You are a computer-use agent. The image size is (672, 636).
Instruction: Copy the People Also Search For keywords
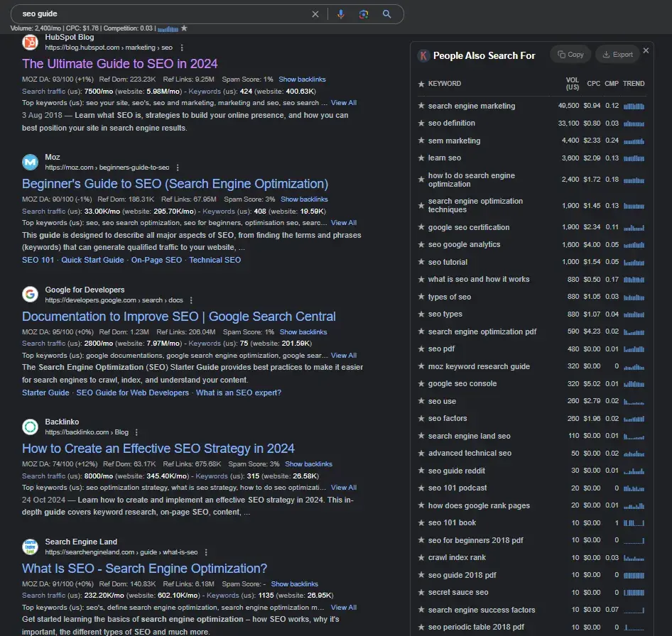(x=570, y=55)
